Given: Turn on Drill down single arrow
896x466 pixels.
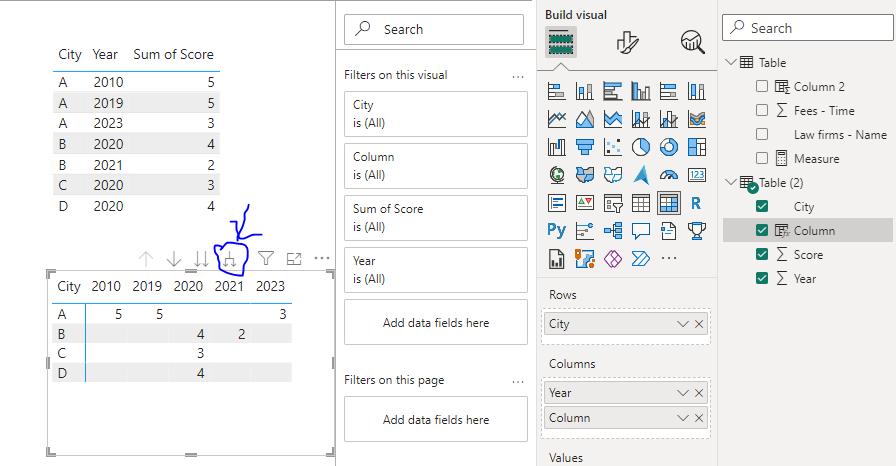Looking at the screenshot, I should point(174,259).
